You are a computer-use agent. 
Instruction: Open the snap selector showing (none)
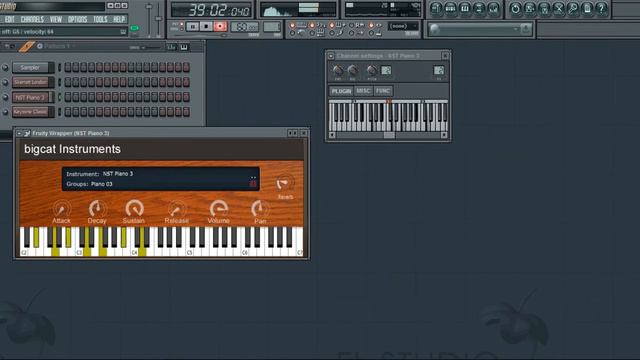pyautogui.click(x=403, y=26)
